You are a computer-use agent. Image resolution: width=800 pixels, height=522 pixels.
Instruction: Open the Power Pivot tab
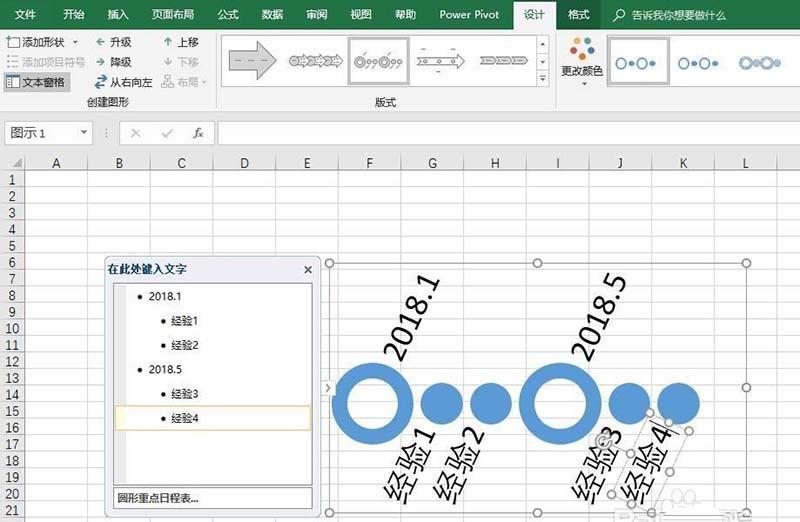coord(469,15)
